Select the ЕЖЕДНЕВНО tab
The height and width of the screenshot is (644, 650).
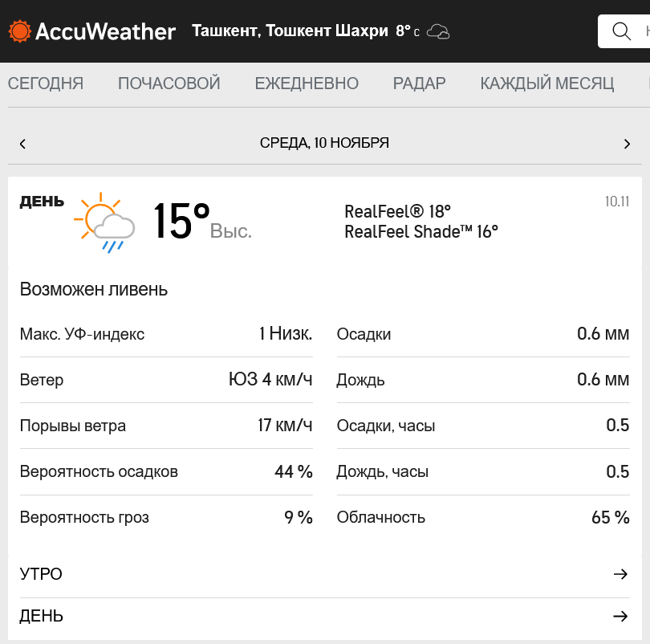click(307, 84)
